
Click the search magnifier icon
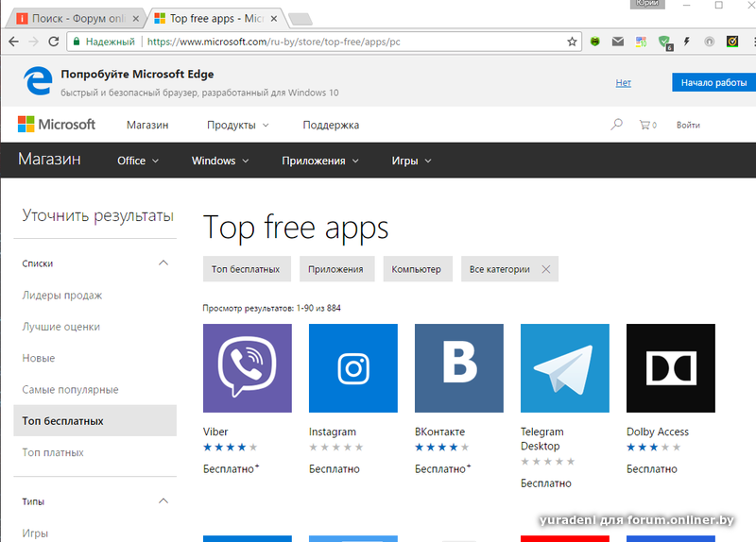tap(617, 125)
